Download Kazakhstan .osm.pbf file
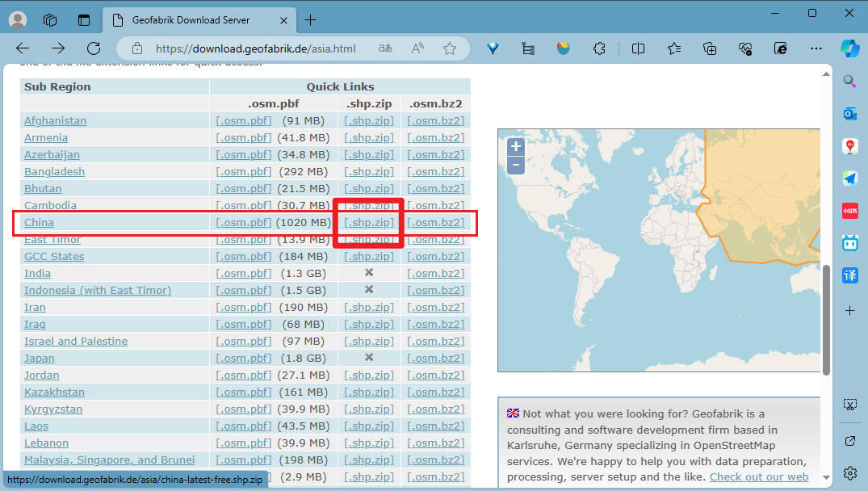This screenshot has width=868, height=491. click(244, 392)
